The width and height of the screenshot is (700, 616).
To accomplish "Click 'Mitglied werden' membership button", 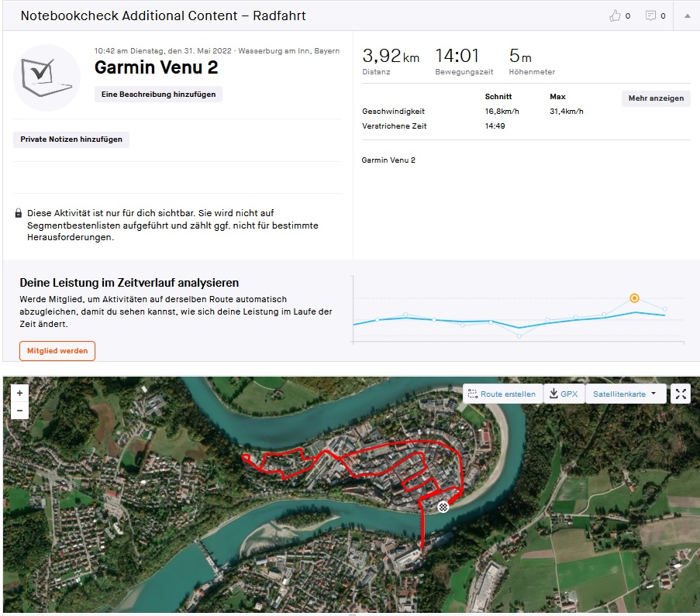I will pos(57,351).
